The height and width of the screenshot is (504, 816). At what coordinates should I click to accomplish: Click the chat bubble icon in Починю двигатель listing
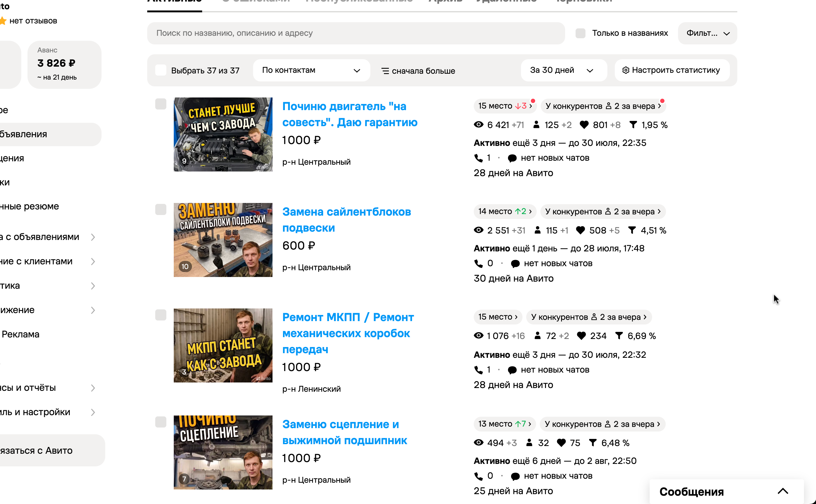(512, 158)
